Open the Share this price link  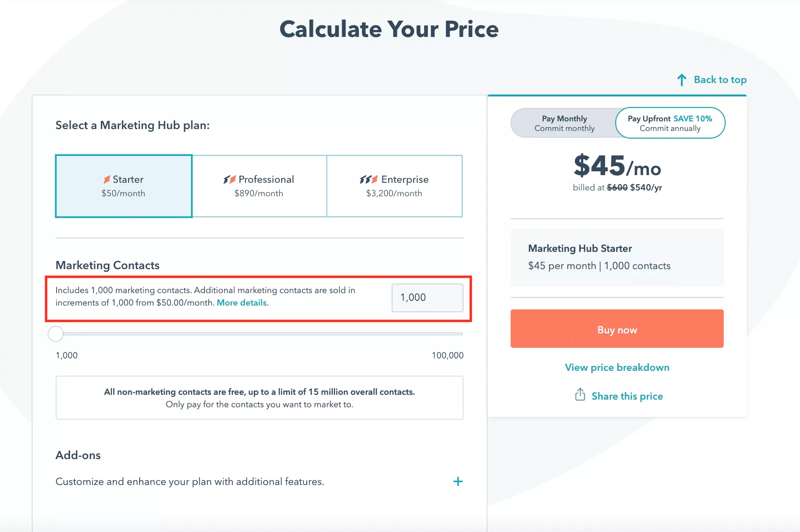tap(627, 396)
